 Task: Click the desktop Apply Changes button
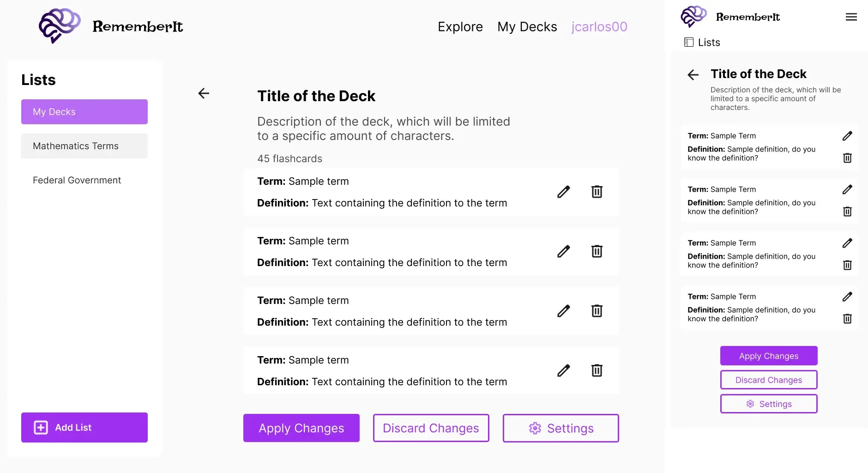[301, 428]
